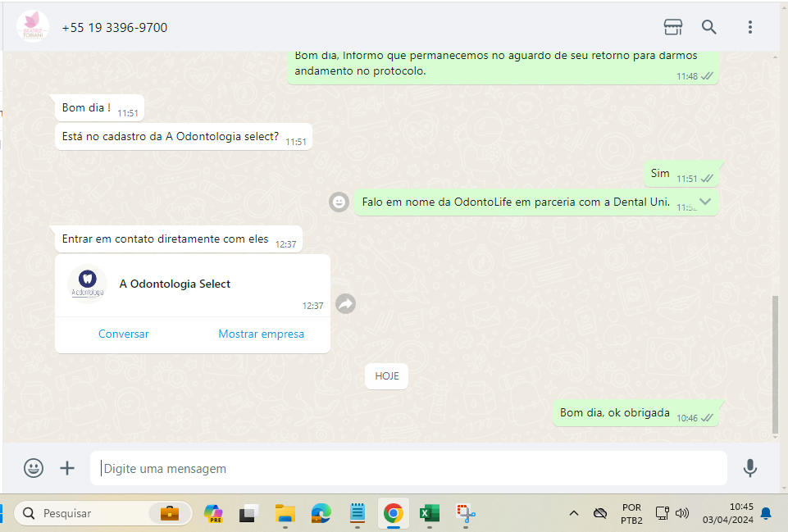The height and width of the screenshot is (532, 788).
Task: Click the chat vertical scrollbar
Action: (776, 362)
